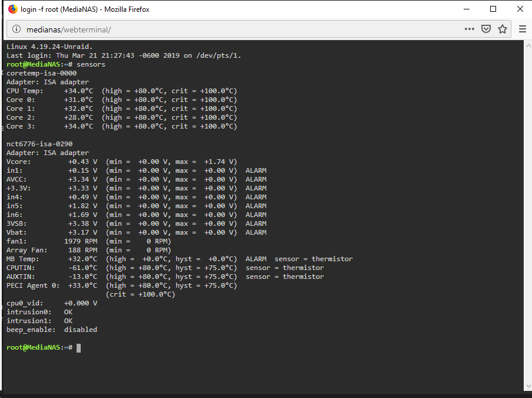Click the '188 RPM' value
Screen dimensions: 532x398
(x=83, y=250)
